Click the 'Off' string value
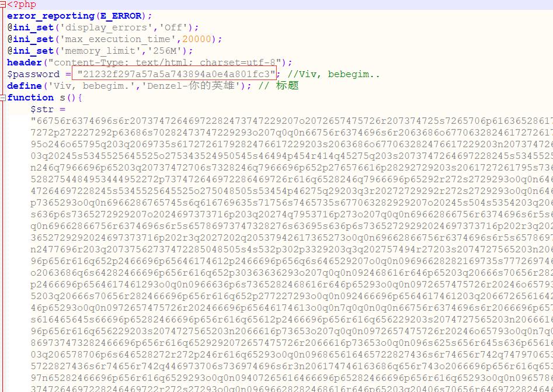Image resolution: width=553 pixels, height=392 pixels. [x=173, y=27]
